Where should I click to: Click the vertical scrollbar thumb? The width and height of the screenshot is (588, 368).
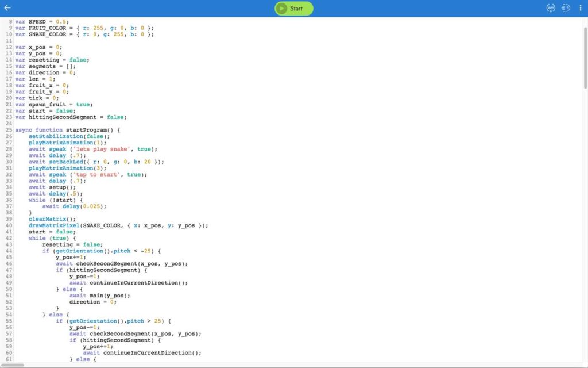click(x=585, y=58)
